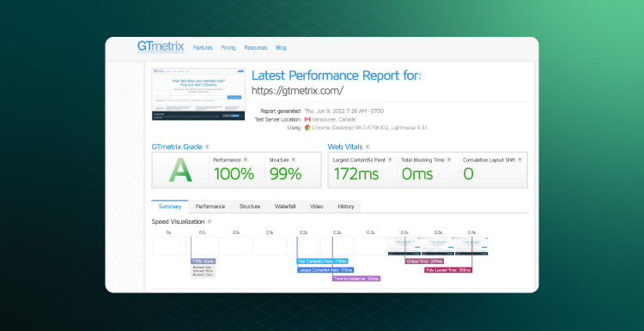The height and width of the screenshot is (331, 644).
Task: Click the TTFB: 60ms timeline marker
Action: (204, 262)
